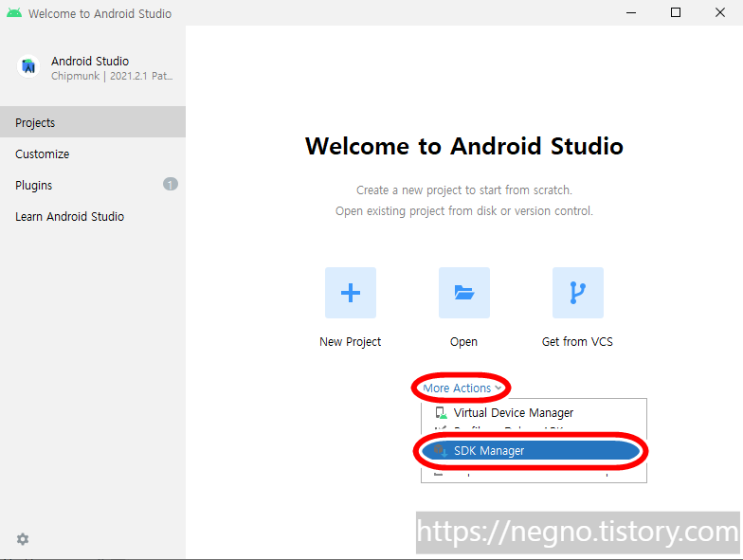Click the Open folder icon
743x560 pixels.
[x=464, y=293]
